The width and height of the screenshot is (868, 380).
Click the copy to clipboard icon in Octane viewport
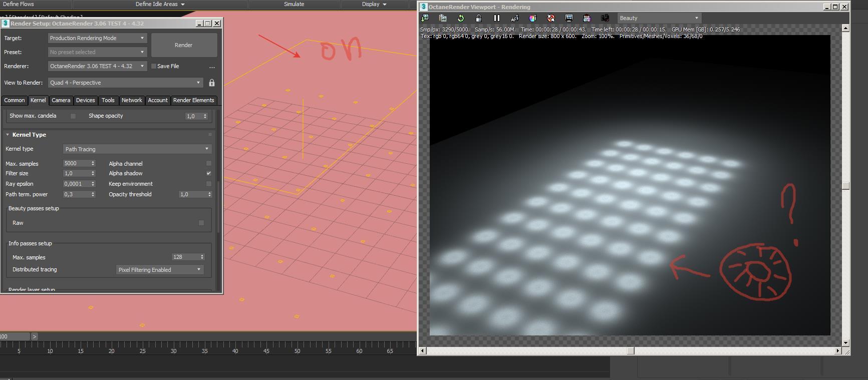click(443, 18)
